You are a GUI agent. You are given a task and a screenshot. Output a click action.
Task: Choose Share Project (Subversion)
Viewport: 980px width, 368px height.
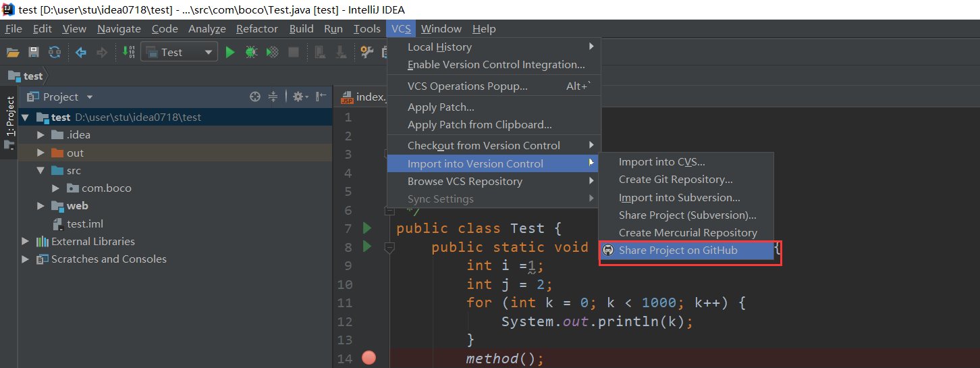click(686, 215)
